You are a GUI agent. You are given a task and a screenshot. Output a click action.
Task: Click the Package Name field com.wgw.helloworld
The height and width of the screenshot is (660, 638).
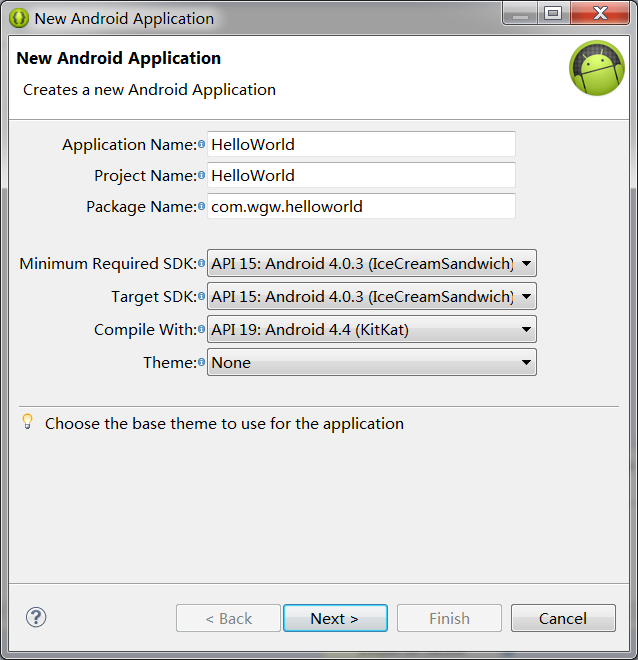[x=362, y=206]
